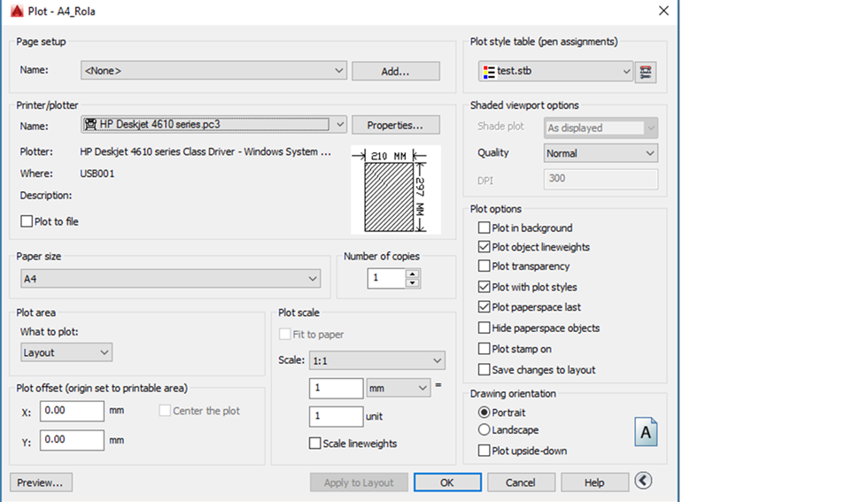Screen dimensions: 868x502
Task: Click the Preview button
Action: pos(41,483)
